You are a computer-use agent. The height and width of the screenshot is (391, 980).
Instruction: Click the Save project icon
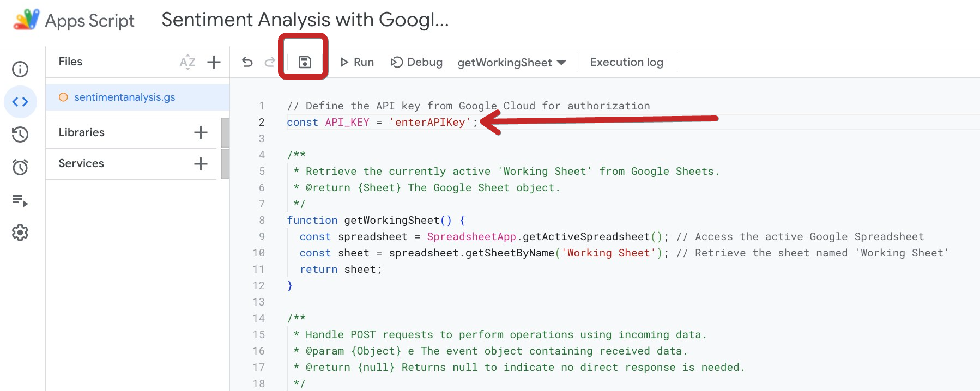(305, 62)
